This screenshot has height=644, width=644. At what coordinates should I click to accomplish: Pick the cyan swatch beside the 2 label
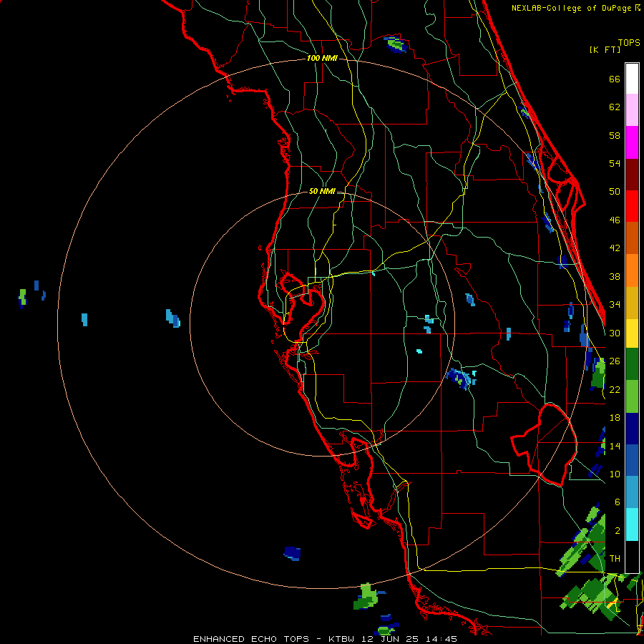point(632,525)
